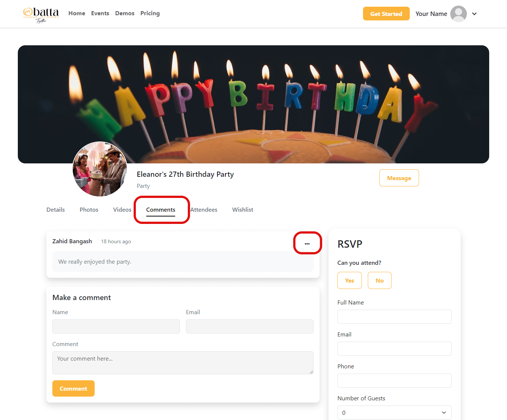The height and width of the screenshot is (420, 507).
Task: Submit with the Comment button
Action: (73, 388)
